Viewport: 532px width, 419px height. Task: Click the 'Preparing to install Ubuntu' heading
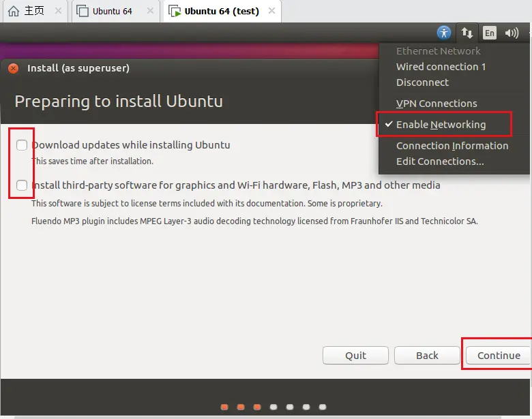click(119, 102)
